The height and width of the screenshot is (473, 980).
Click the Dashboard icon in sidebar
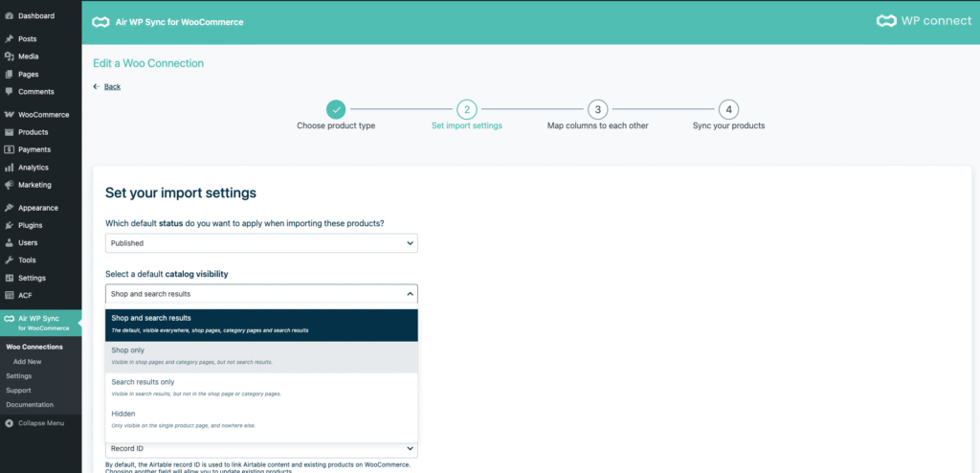9,16
